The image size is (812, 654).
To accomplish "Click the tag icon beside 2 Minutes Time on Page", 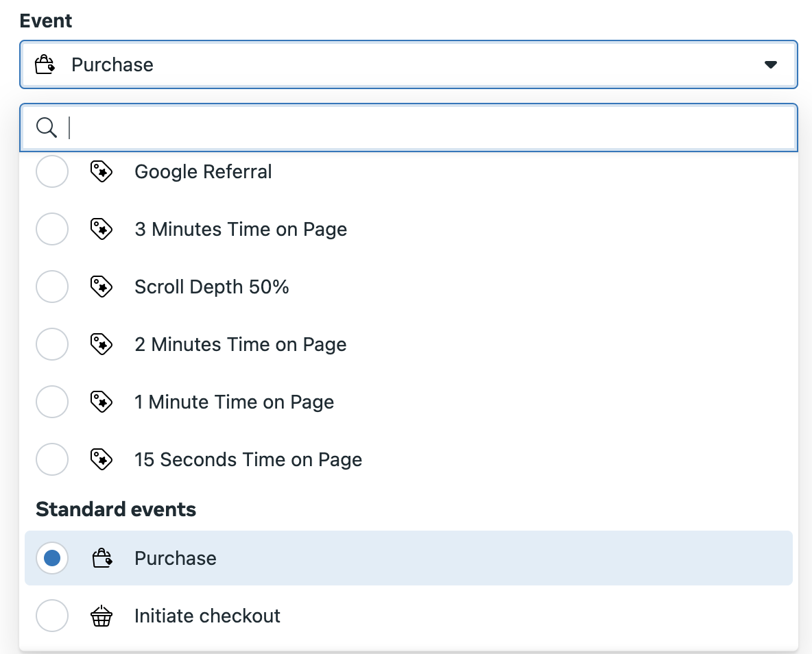I will point(101,344).
